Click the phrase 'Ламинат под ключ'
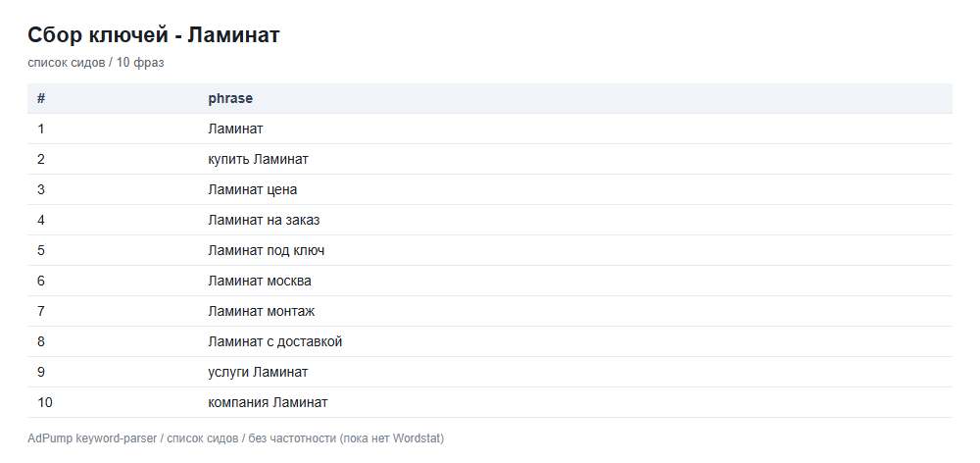980x463 pixels. pos(267,250)
